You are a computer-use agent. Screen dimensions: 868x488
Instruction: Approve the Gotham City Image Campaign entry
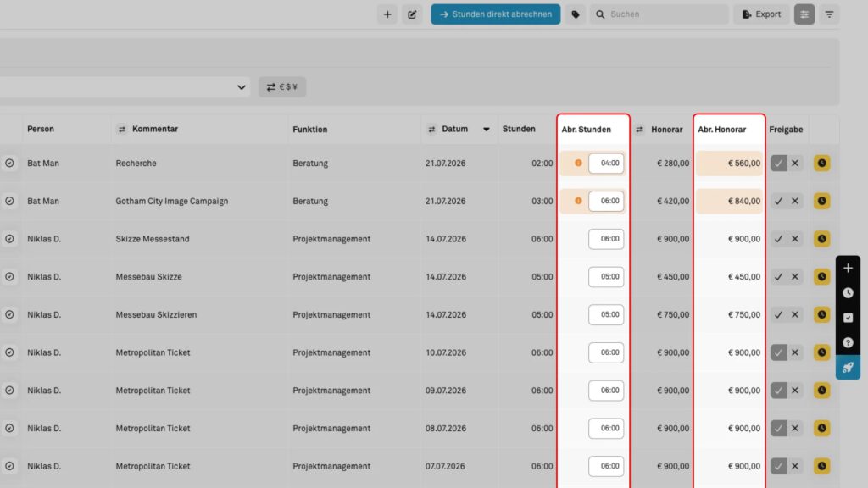pos(778,201)
